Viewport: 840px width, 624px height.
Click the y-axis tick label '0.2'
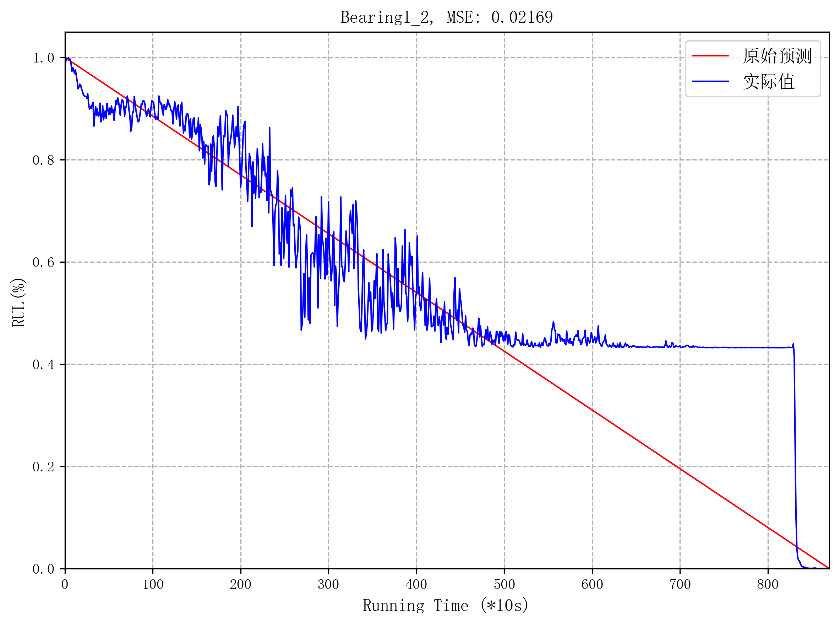pyautogui.click(x=43, y=467)
